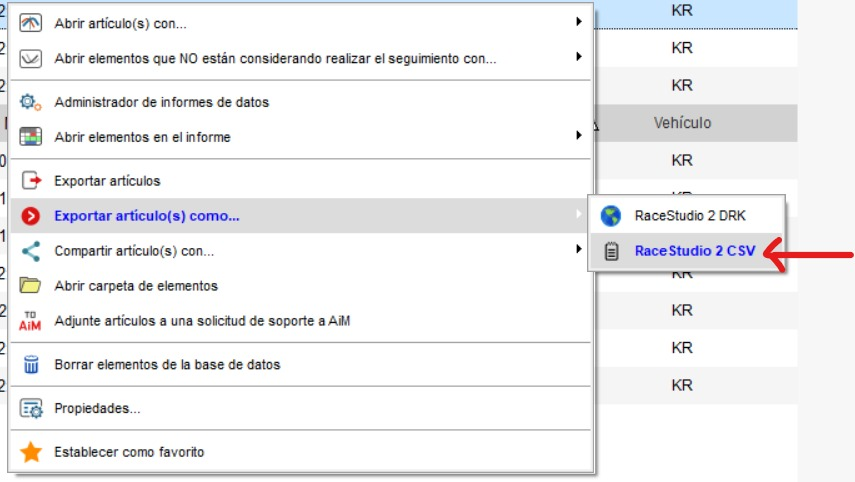855x482 pixels.
Task: Select Abrir carpeta de elementos
Action: (301, 286)
